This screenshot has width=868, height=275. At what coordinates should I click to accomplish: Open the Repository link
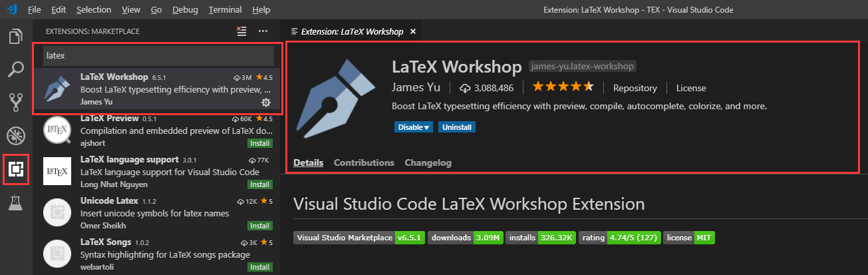click(635, 88)
